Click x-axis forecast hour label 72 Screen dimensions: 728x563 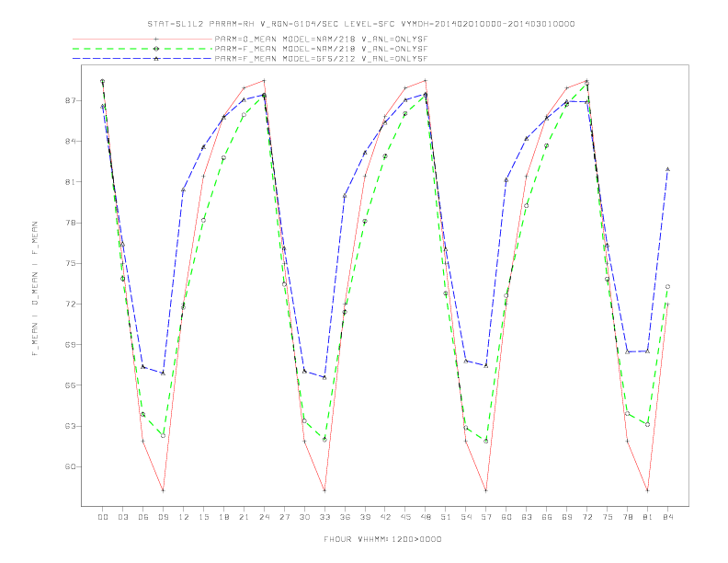(587, 517)
